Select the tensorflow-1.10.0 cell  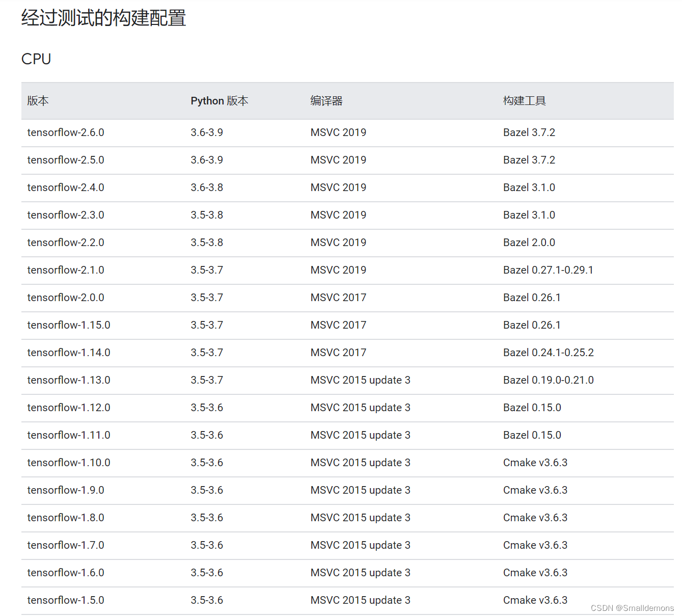(x=69, y=463)
